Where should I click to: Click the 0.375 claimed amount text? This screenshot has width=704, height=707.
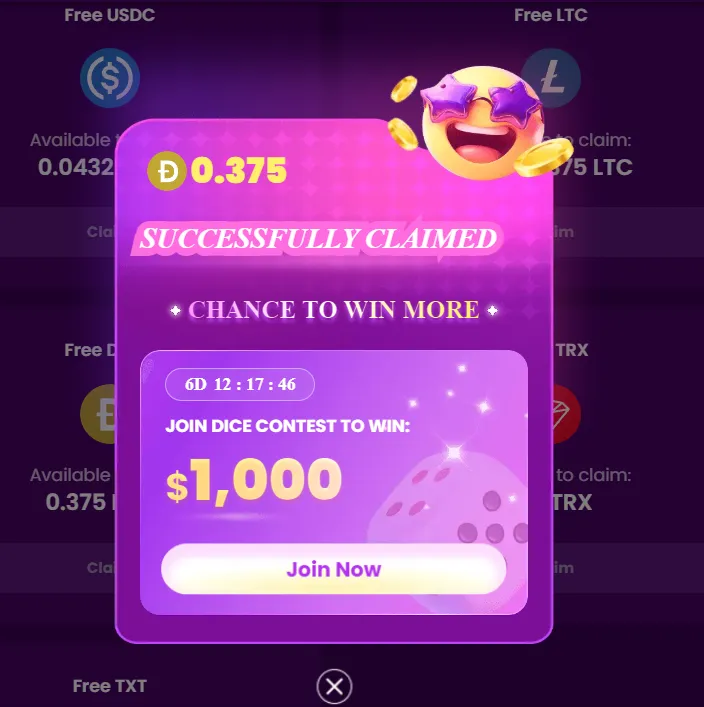[x=239, y=170]
